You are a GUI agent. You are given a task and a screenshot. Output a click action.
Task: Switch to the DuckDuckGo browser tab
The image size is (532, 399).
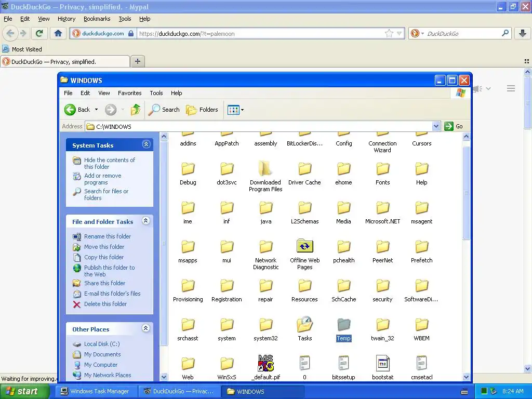click(x=65, y=62)
